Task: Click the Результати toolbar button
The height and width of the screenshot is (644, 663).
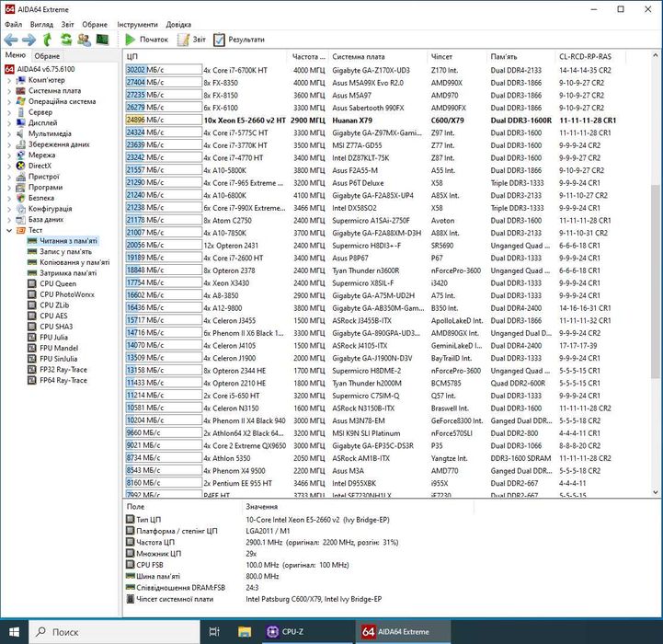Action: (x=239, y=40)
